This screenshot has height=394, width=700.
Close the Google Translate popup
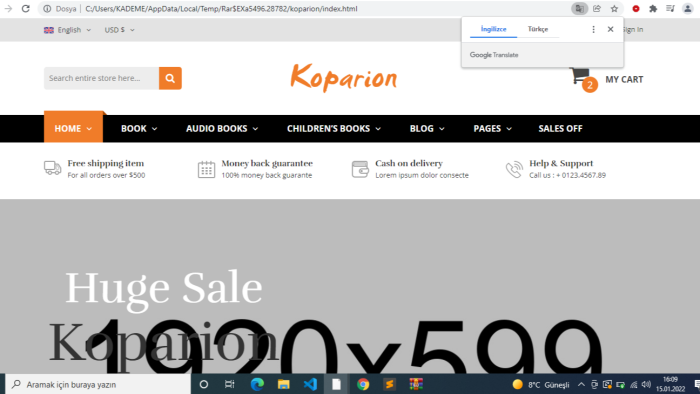click(x=610, y=29)
